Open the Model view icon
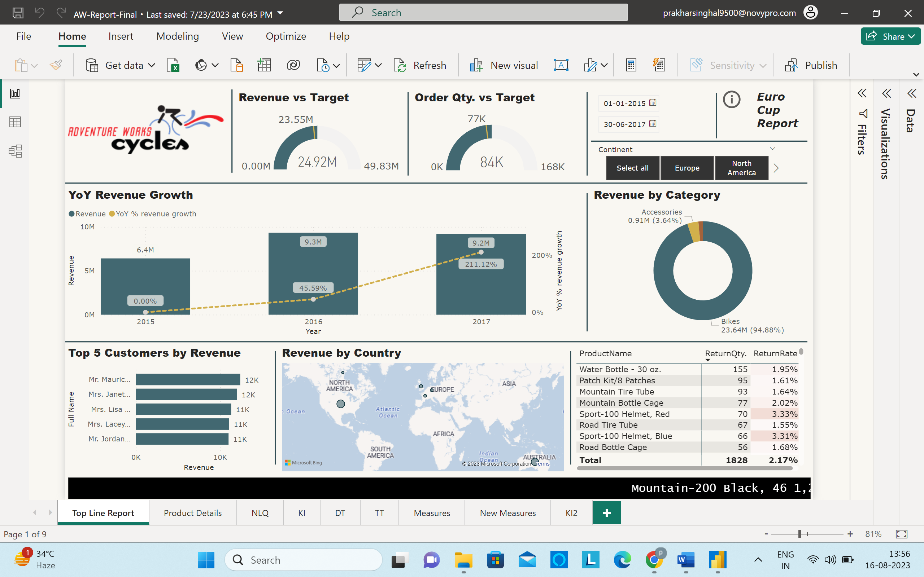Viewport: 924px width, 577px height. [x=15, y=151]
